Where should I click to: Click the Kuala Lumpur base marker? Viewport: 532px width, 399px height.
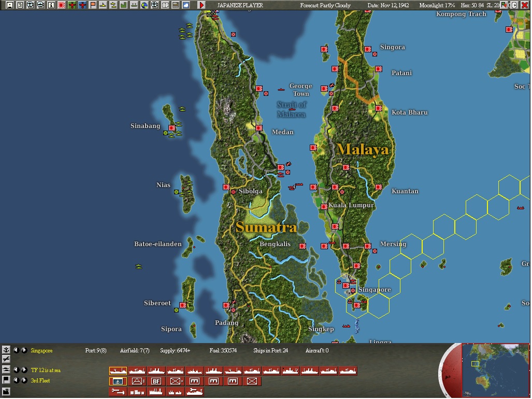pyautogui.click(x=324, y=207)
